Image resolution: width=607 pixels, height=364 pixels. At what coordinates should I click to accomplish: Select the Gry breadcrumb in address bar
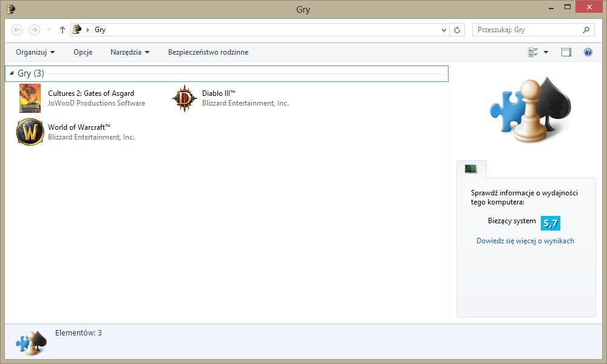pyautogui.click(x=100, y=30)
